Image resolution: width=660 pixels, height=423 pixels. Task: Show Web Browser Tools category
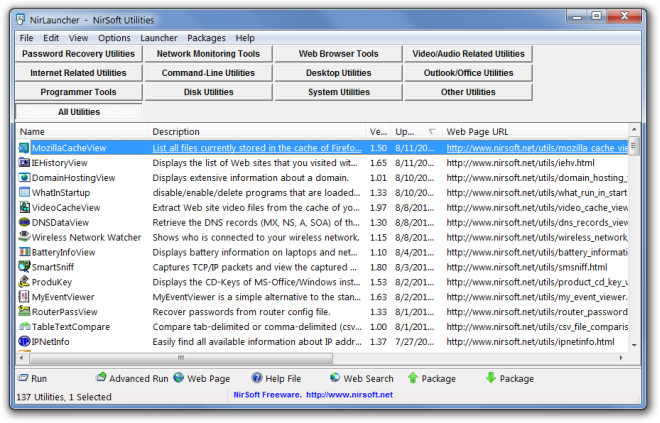tap(338, 54)
